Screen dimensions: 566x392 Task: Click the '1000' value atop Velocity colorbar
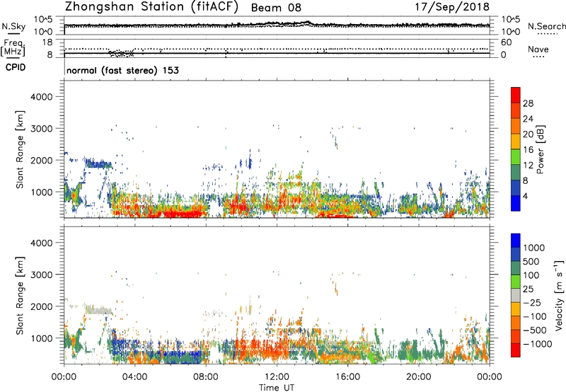(534, 248)
